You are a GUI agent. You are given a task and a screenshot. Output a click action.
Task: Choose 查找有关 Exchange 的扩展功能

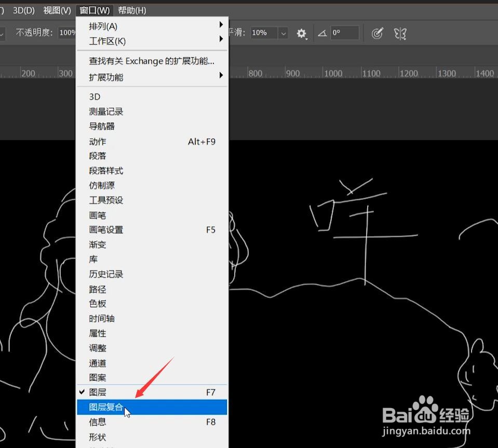[x=152, y=61]
